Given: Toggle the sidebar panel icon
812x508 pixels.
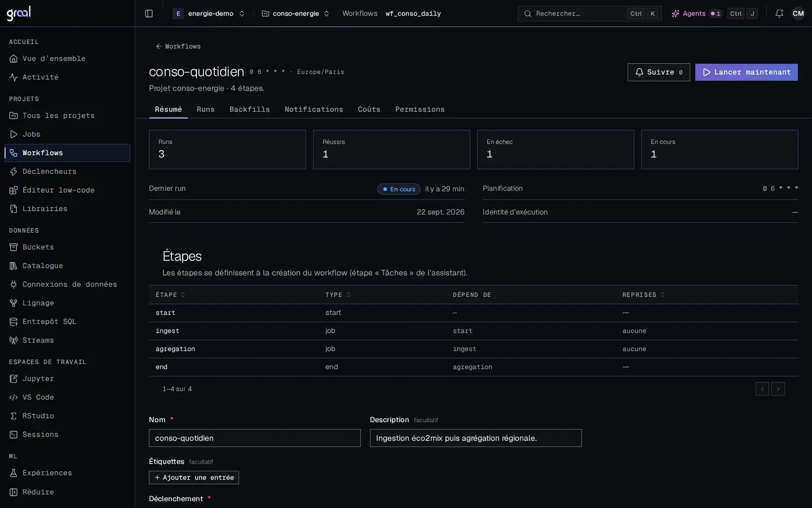Looking at the screenshot, I should pos(149,14).
